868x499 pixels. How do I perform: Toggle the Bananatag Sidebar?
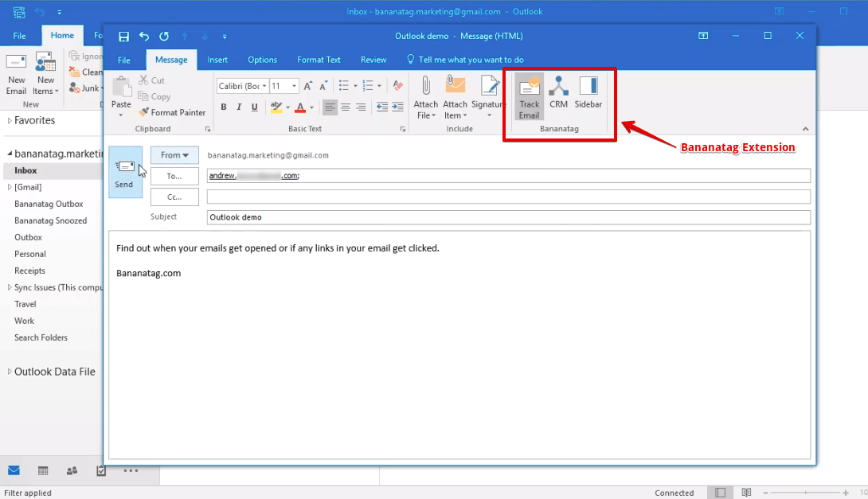[588, 92]
